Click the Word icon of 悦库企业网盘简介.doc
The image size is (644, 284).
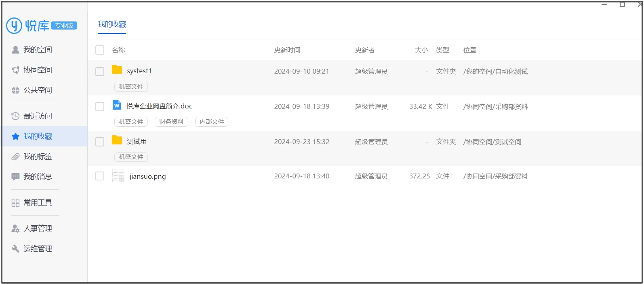click(117, 105)
